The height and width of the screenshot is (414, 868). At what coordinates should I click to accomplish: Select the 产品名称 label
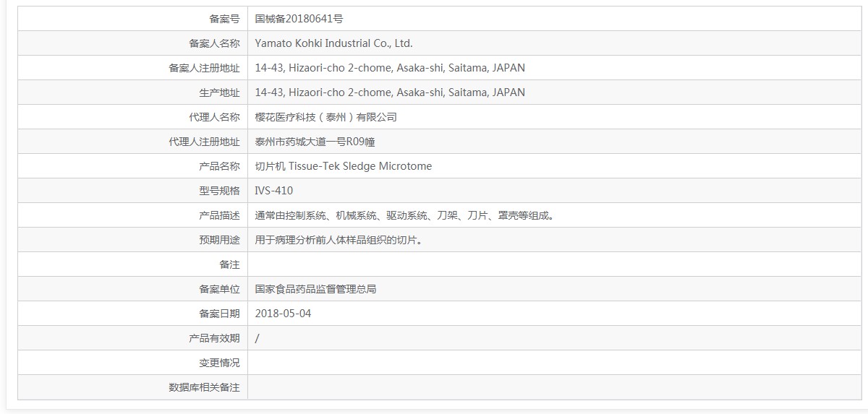coord(220,166)
